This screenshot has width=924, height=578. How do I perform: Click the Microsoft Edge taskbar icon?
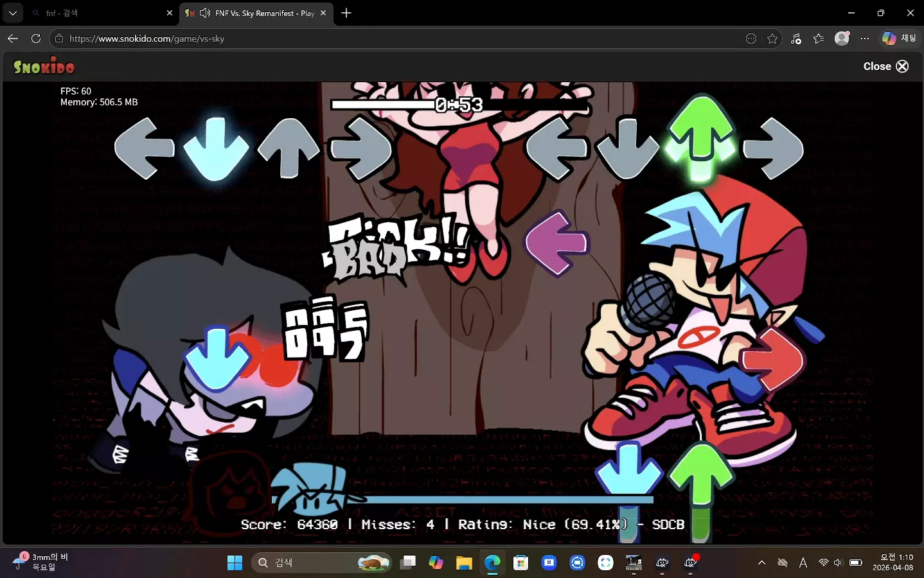pyautogui.click(x=492, y=563)
